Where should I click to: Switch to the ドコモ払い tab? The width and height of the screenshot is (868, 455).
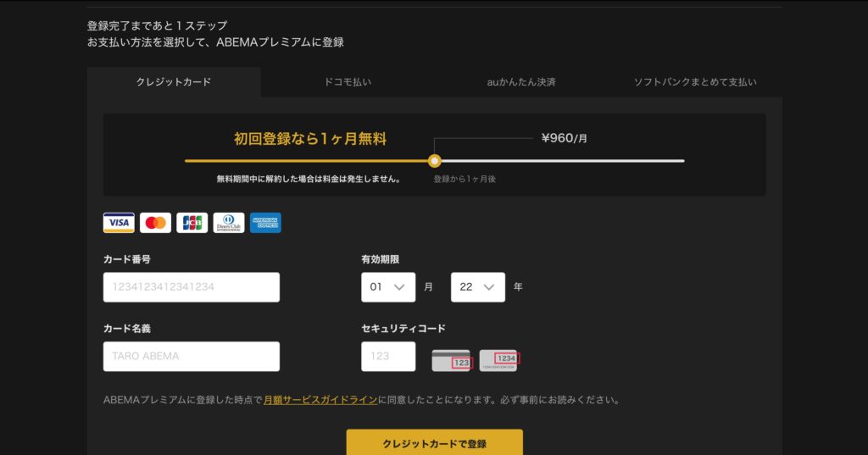[348, 82]
